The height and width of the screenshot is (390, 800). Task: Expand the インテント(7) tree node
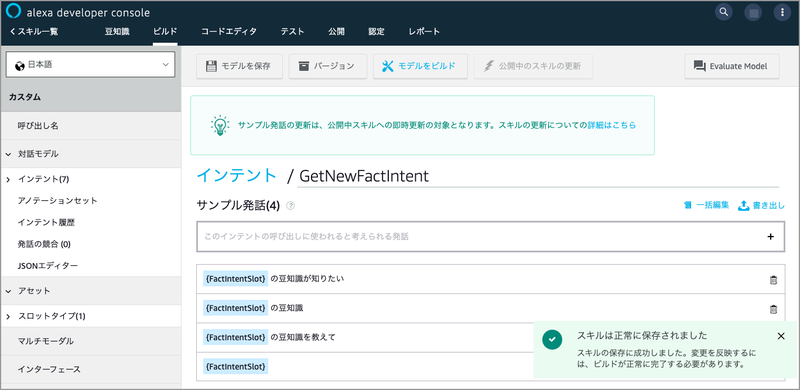[x=8, y=179]
